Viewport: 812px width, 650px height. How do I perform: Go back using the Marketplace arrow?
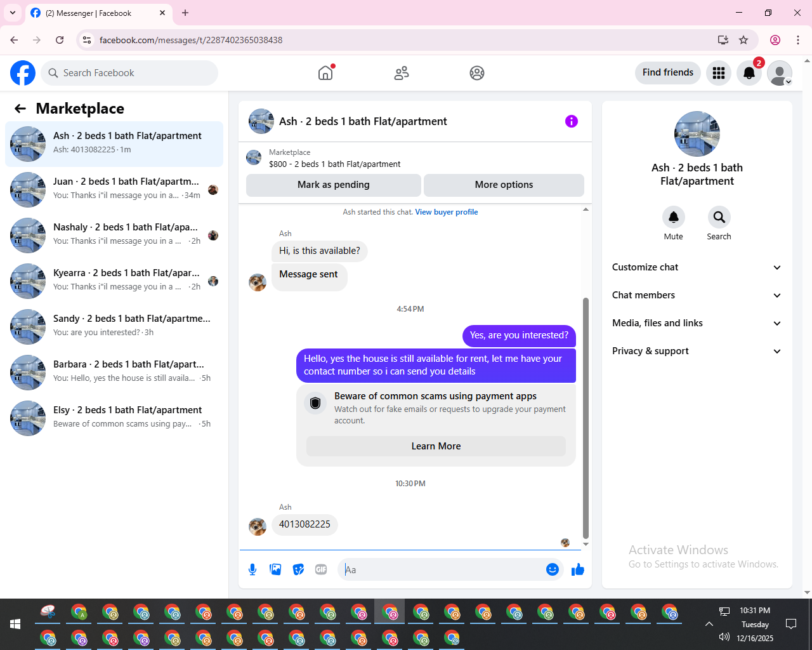pyautogui.click(x=20, y=109)
